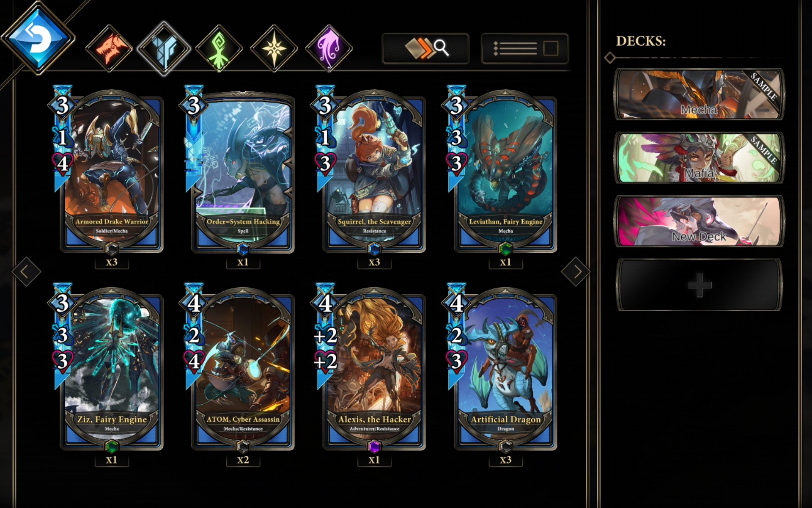Select the red beast faction icon

pos(109,48)
